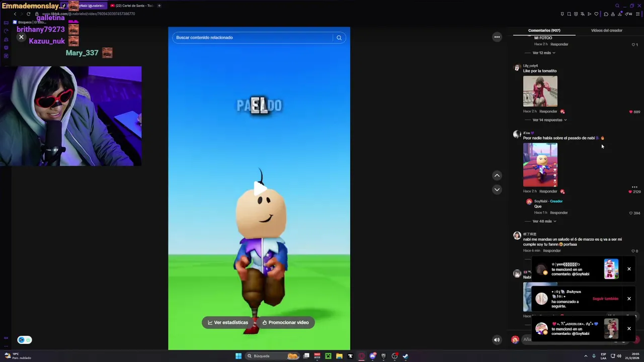Dismiss the ABRBLOX mention notification
Image resolution: width=644 pixels, height=362 pixels.
click(629, 329)
